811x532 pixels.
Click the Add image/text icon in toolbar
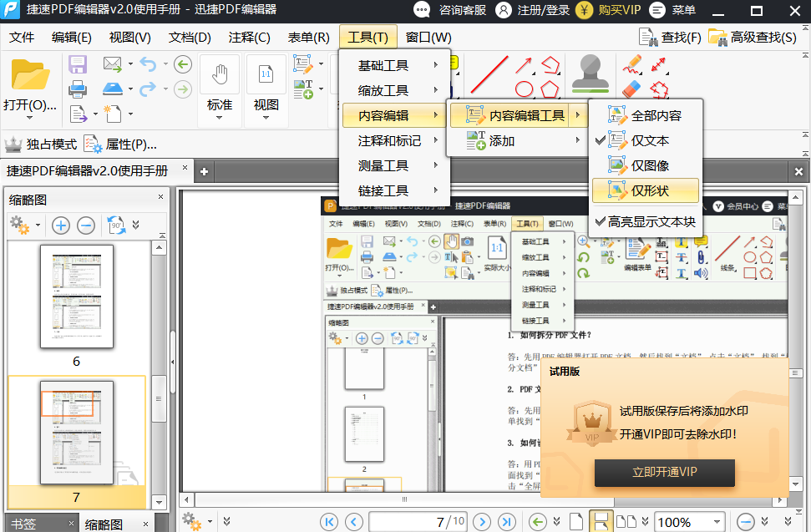tap(303, 89)
